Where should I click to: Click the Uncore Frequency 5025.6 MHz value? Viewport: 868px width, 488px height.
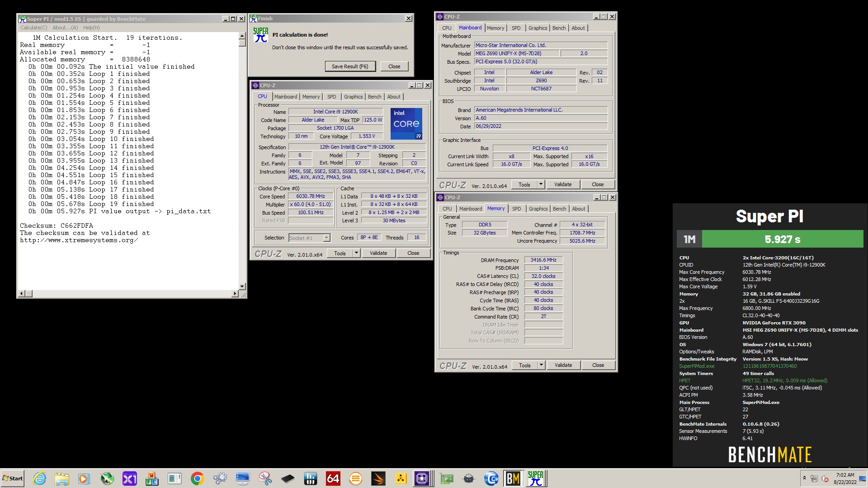(x=582, y=241)
